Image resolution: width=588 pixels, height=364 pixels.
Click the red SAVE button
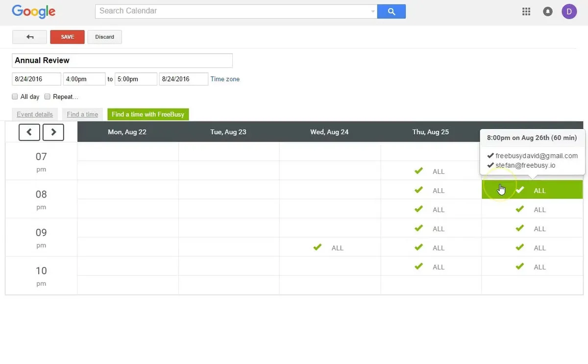[68, 37]
